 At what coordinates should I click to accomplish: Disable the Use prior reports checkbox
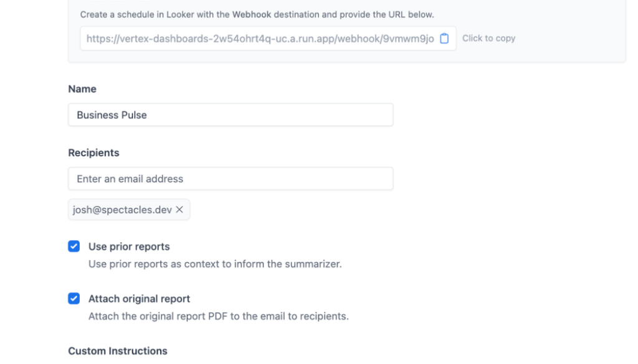(74, 246)
